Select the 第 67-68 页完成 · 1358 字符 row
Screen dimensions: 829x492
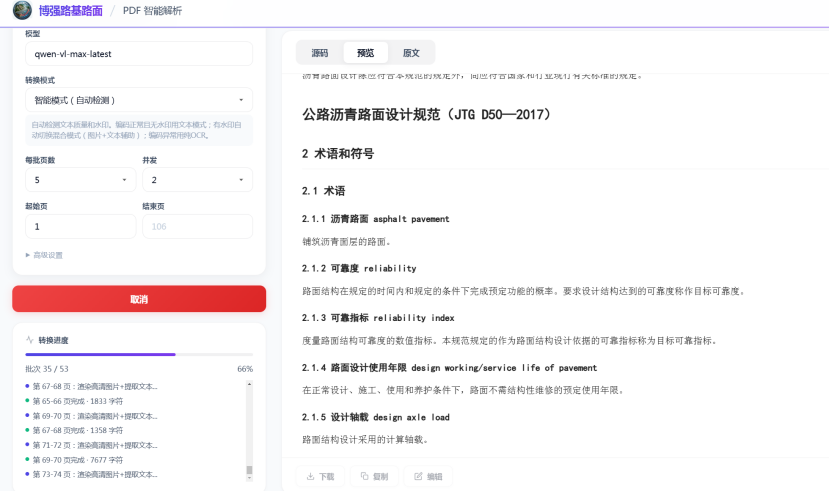pyautogui.click(x=75, y=430)
